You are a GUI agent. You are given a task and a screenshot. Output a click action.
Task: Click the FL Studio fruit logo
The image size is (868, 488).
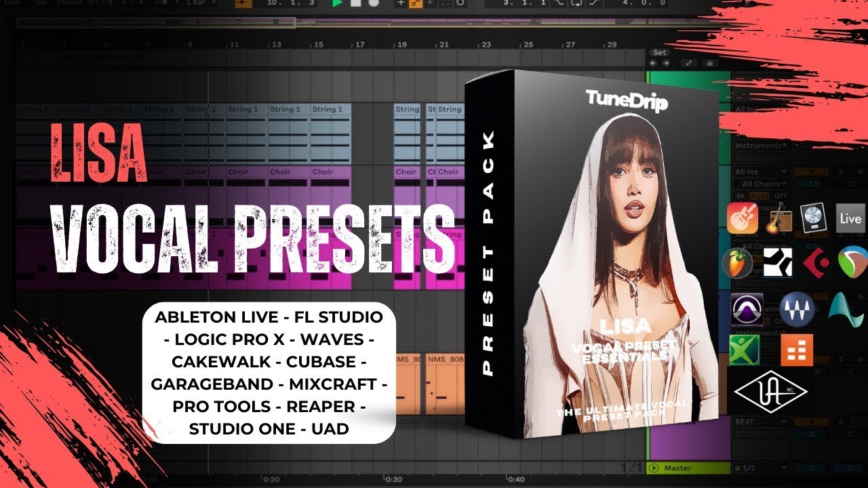(738, 262)
